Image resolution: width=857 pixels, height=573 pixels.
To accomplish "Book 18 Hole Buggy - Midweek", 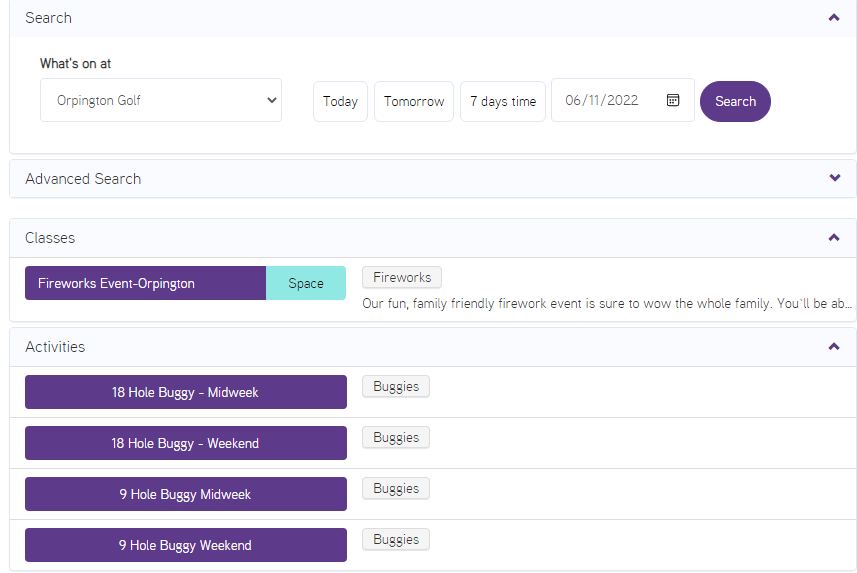I will [x=185, y=392].
